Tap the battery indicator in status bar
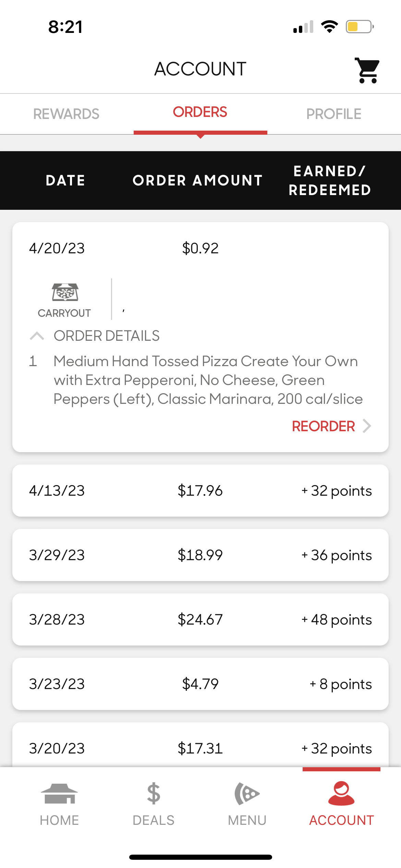Viewport: 401px width, 868px height. pyautogui.click(x=359, y=27)
